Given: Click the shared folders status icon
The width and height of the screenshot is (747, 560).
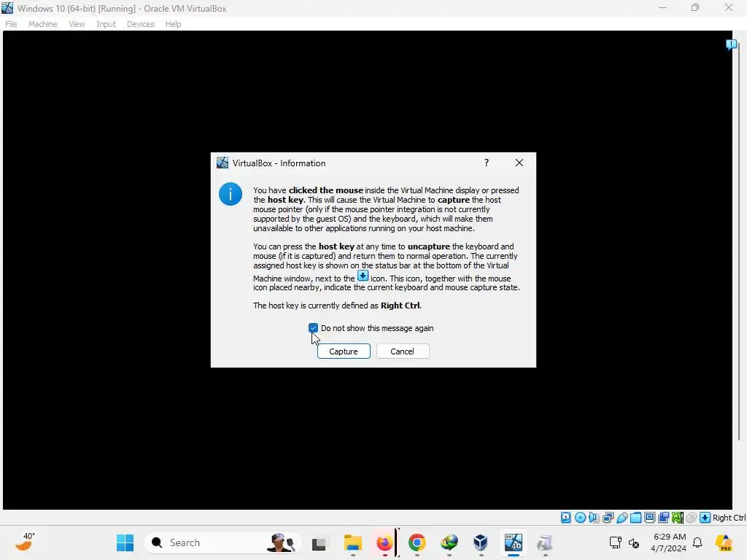Looking at the screenshot, I should [x=635, y=518].
